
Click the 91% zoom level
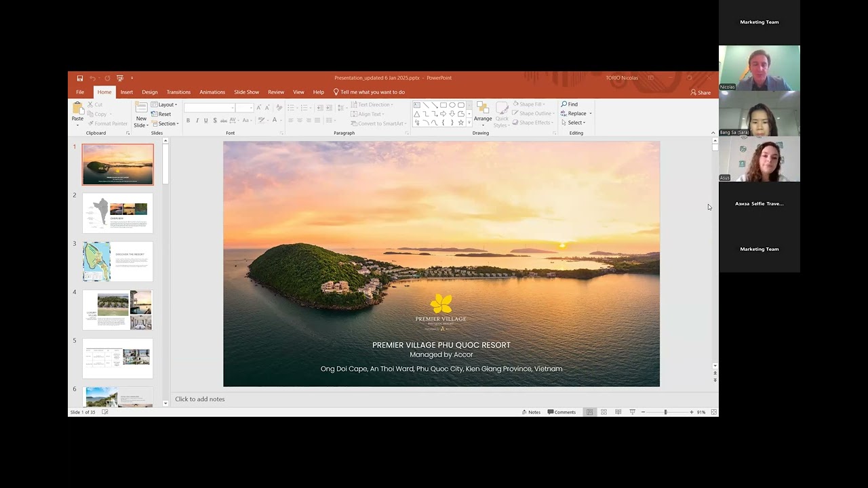[x=701, y=412]
